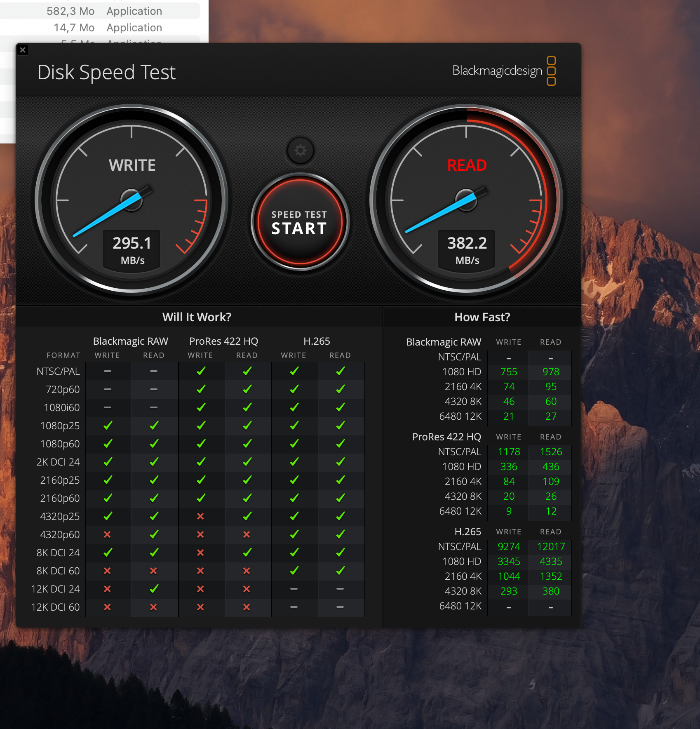The width and height of the screenshot is (700, 729).
Task: Click the "Will It Work?" heading
Action: (x=197, y=317)
